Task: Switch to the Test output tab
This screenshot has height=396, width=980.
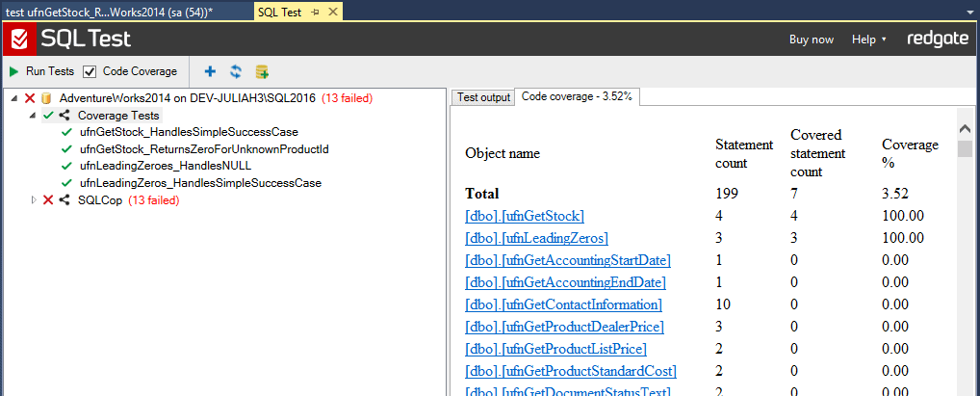Action: [484, 97]
